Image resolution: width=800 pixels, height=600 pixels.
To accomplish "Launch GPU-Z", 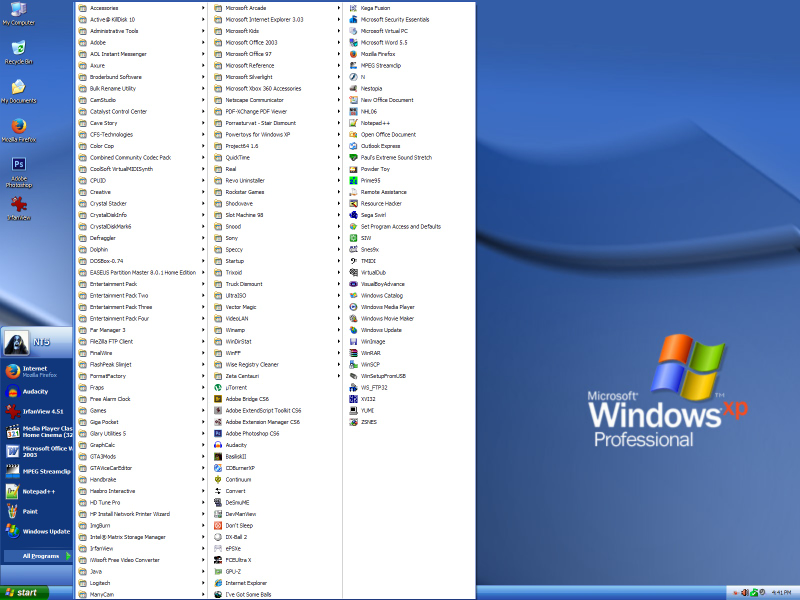I will pos(233,571).
